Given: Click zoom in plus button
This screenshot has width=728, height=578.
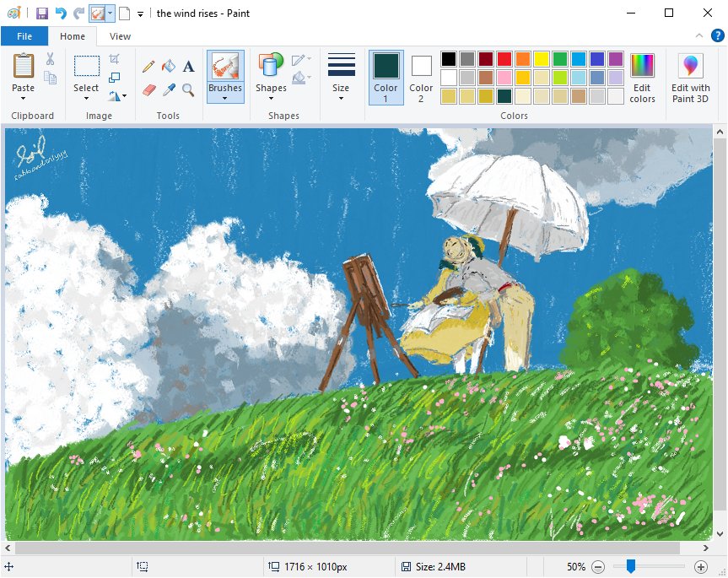Looking at the screenshot, I should click(701, 567).
